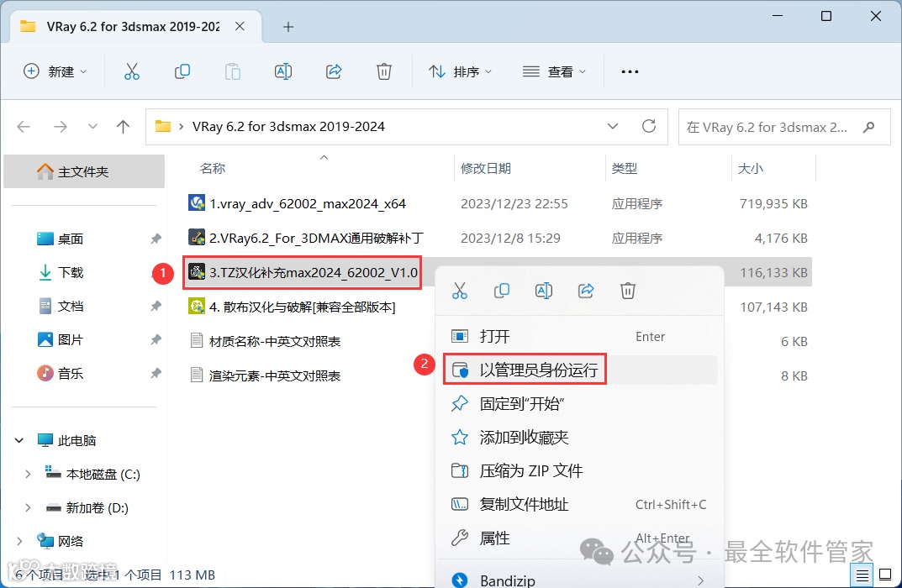Collapse the 此电脑 tree node

tap(19, 441)
